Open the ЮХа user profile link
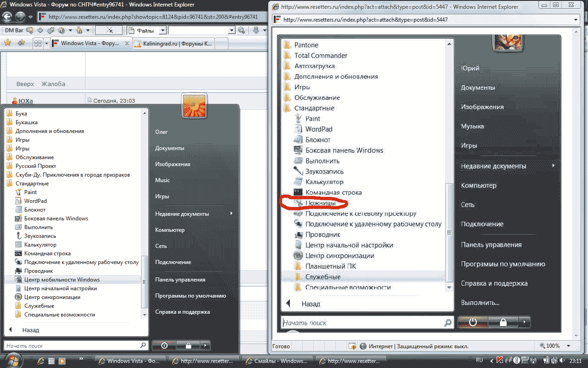 26,101
